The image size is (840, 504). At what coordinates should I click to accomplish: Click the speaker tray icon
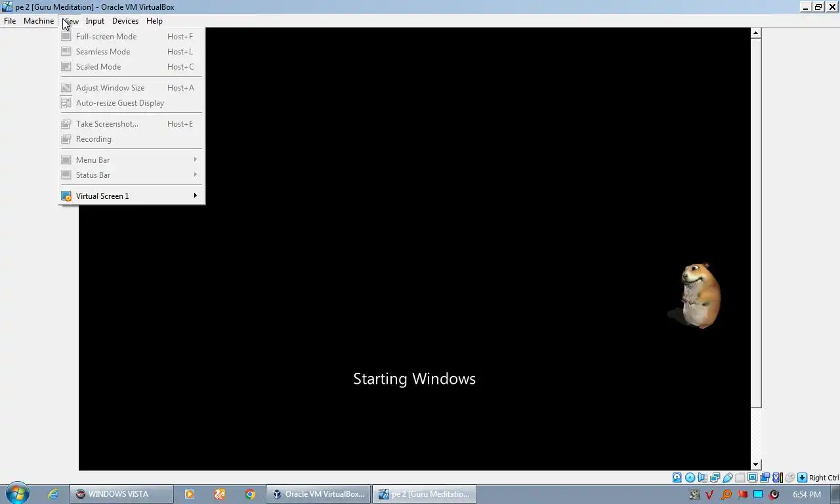pos(774,495)
